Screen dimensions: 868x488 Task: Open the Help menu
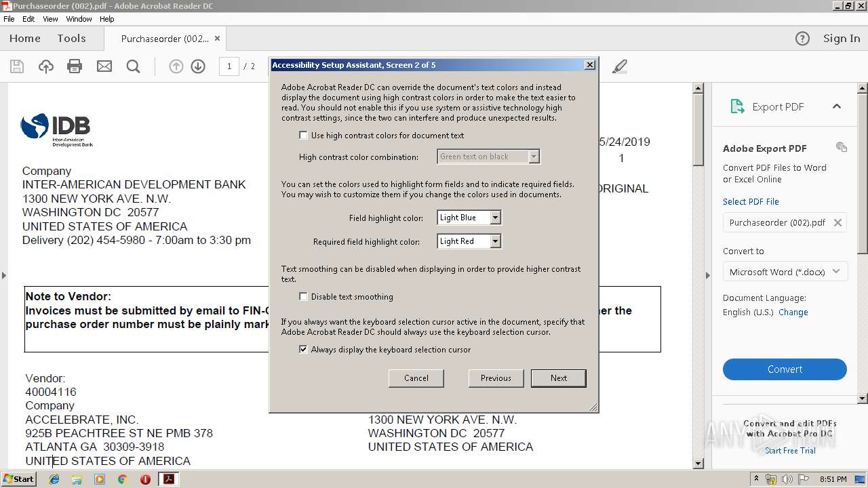(x=107, y=19)
